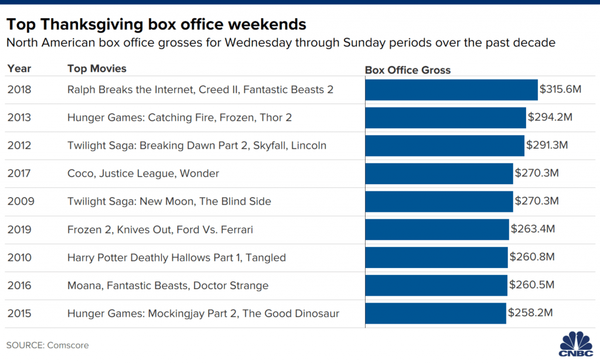Click the $294.2M bar for 2013
The image size is (600, 364).
click(446, 118)
